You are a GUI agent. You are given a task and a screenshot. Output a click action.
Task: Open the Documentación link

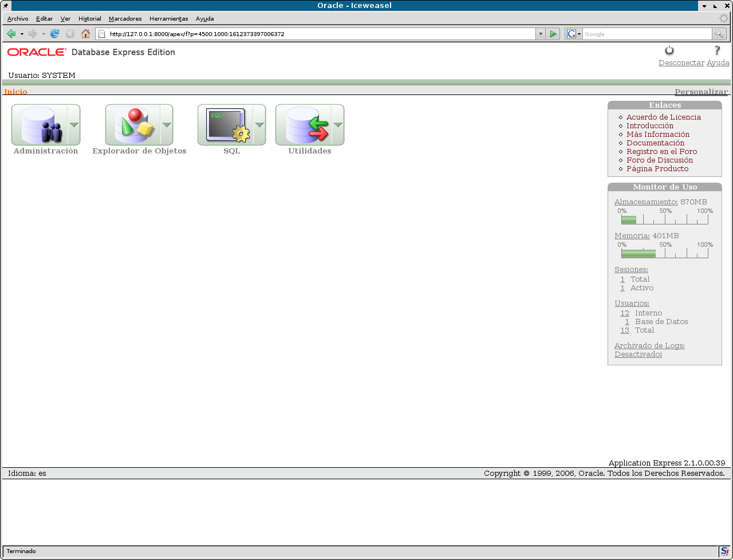click(x=655, y=143)
